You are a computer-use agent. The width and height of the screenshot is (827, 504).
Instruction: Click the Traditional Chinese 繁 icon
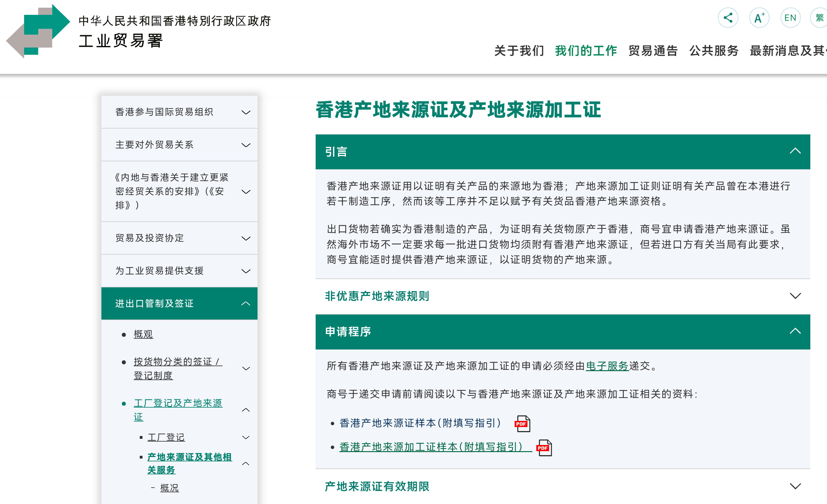click(x=820, y=18)
